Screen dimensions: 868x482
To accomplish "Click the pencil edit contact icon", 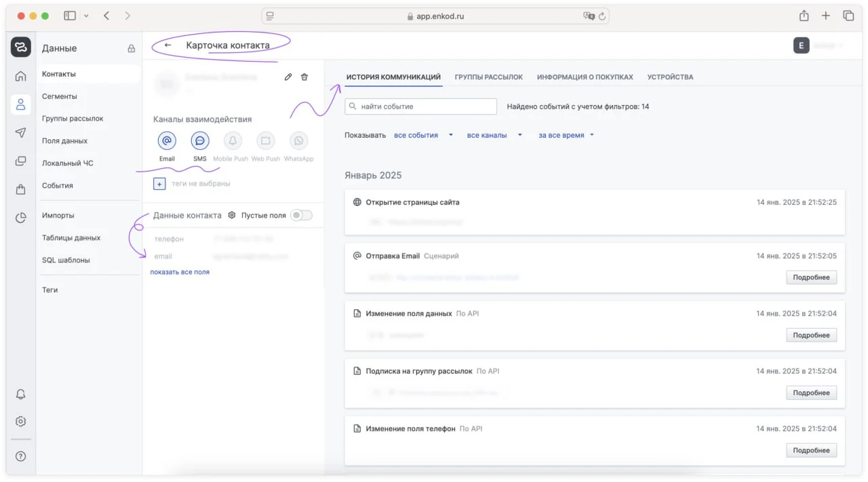I will pos(288,77).
